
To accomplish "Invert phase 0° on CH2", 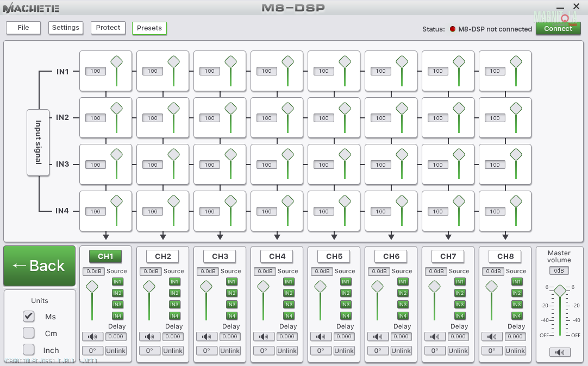I will (149, 351).
